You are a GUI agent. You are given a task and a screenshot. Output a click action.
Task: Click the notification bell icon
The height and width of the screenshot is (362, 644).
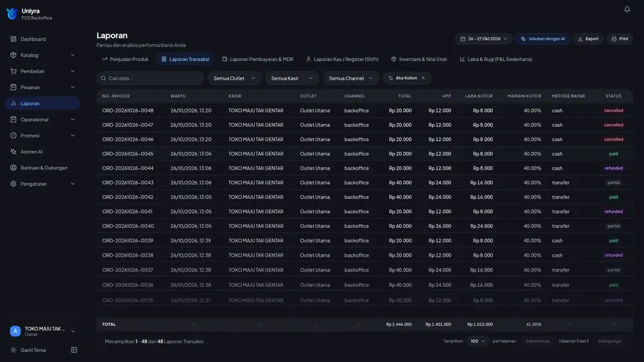pos(627,9)
